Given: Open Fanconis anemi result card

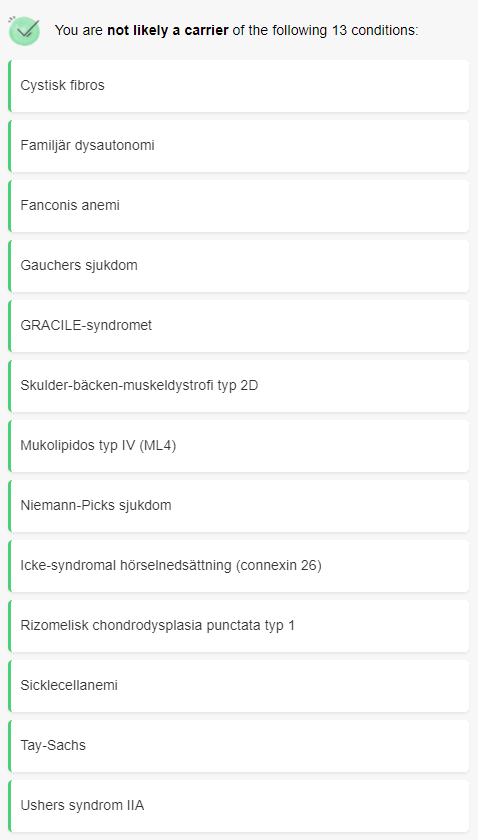Looking at the screenshot, I should click(x=239, y=206).
